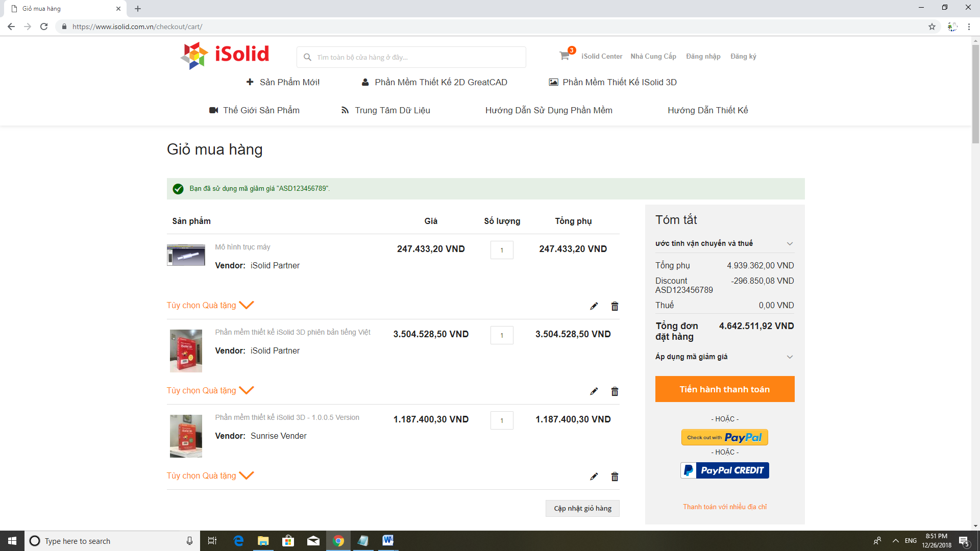
Task: Open Chrome menu (three dots)
Action: coord(969,27)
